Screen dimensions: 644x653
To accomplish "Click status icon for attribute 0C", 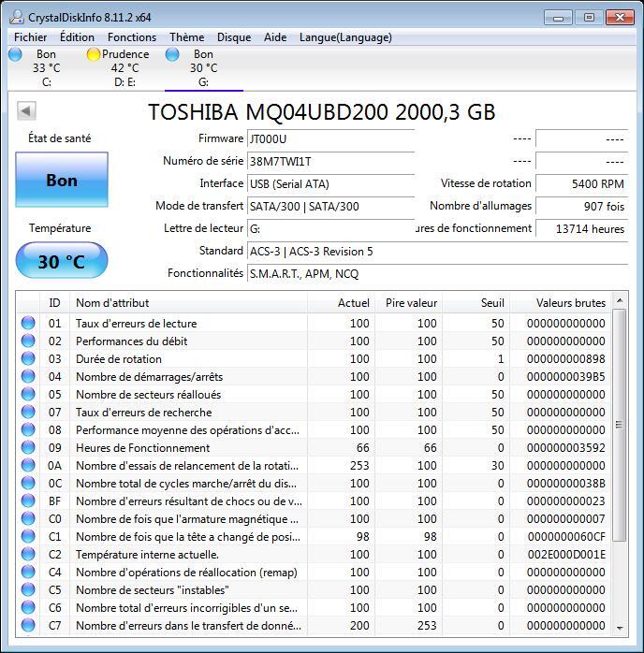I will [x=28, y=483].
